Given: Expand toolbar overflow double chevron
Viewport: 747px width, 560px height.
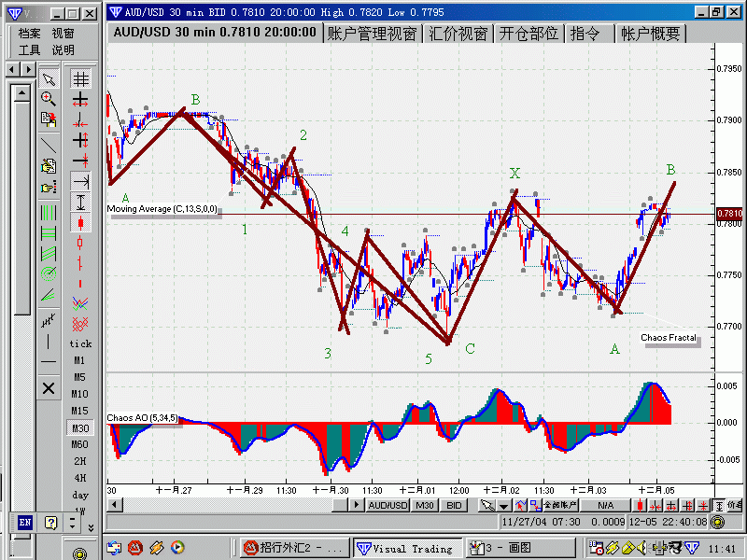Looking at the screenshot, I should pos(91,527).
